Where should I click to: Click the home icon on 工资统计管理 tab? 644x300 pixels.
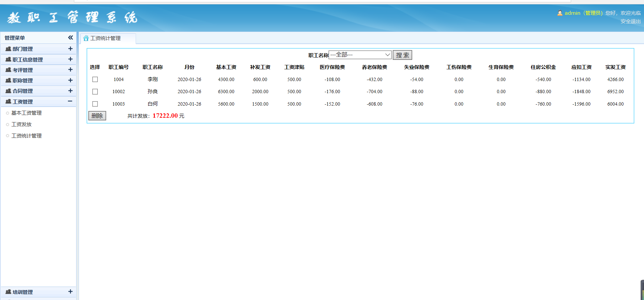(x=86, y=38)
